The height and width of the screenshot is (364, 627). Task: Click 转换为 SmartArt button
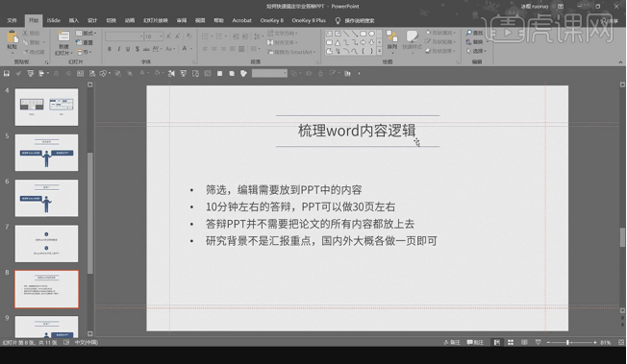pos(291,52)
